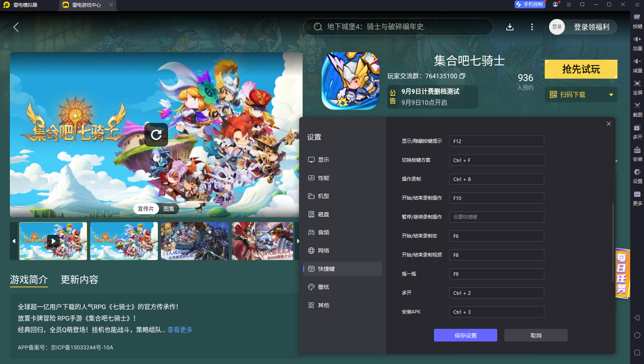Open the three-dot more options menu
The height and width of the screenshot is (364, 644).
(532, 27)
